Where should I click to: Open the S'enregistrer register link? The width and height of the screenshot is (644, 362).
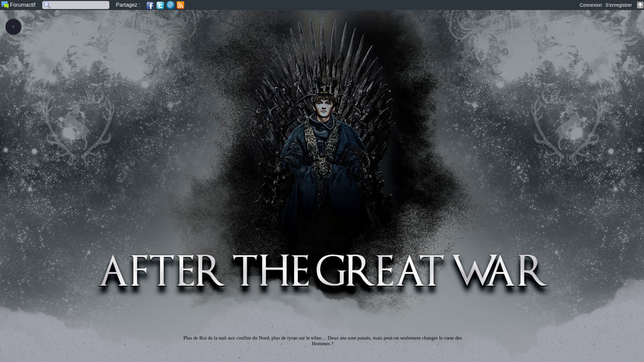(x=619, y=5)
